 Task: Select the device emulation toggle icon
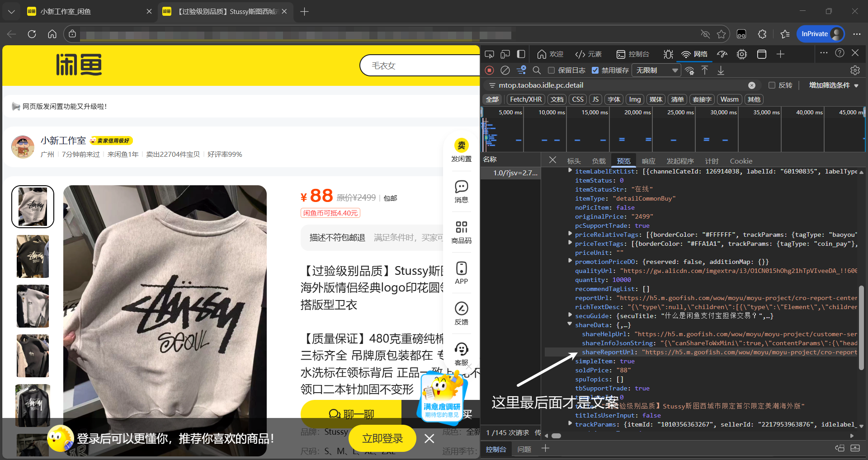pyautogui.click(x=505, y=54)
